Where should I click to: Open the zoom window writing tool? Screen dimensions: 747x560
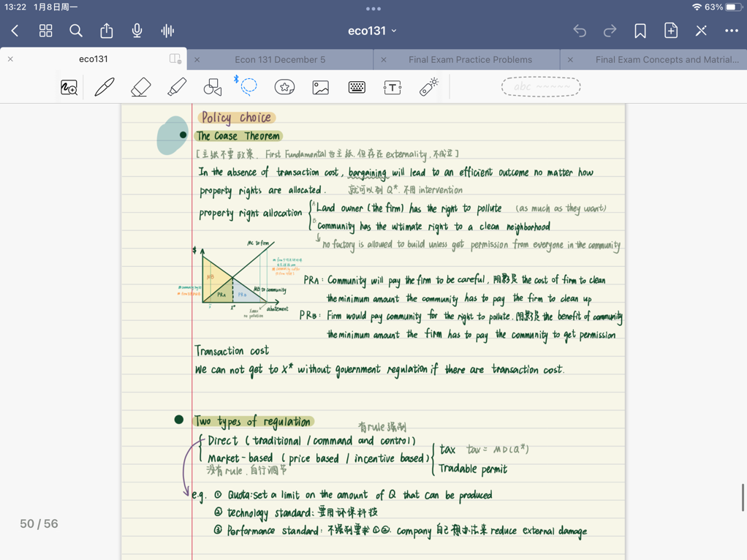pos(69,88)
